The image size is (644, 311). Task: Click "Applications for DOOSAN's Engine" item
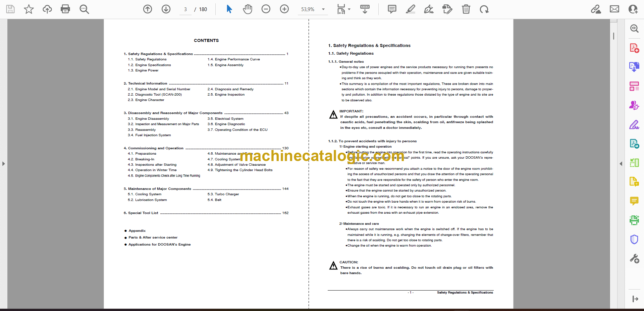159,244
